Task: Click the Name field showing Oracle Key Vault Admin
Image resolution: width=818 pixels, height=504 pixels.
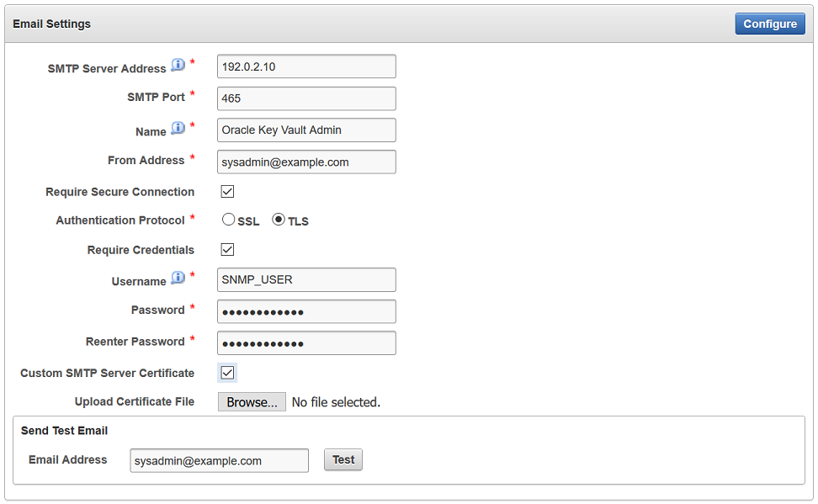Action: pyautogui.click(x=306, y=130)
